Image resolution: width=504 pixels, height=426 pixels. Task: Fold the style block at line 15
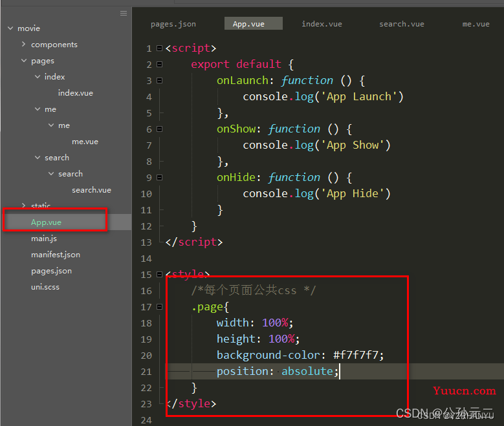(x=159, y=274)
